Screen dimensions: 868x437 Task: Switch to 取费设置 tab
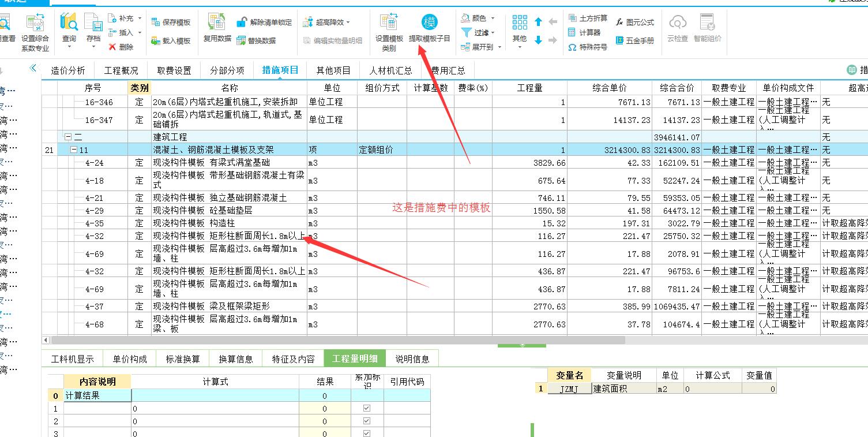(174, 70)
